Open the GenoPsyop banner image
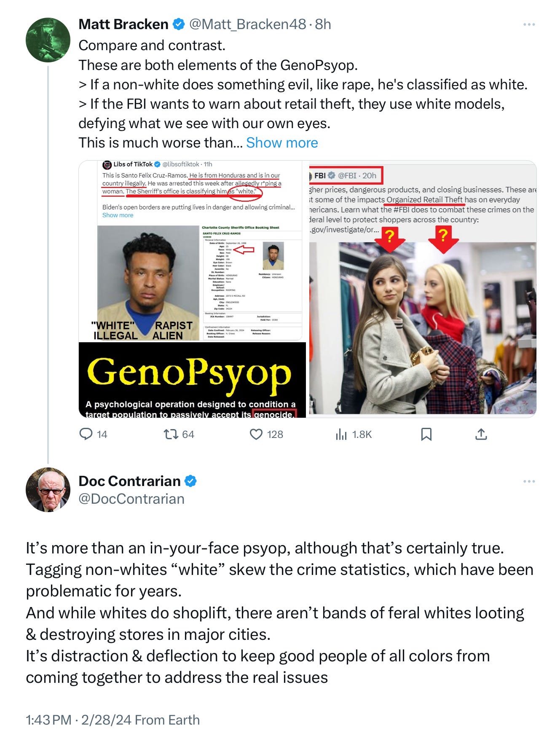This screenshot has width=560, height=741. pos(192,380)
